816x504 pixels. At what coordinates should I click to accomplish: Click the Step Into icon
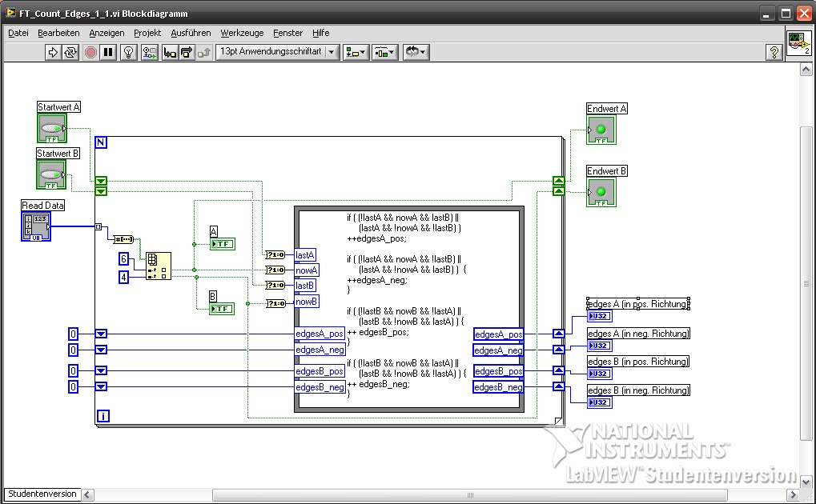point(170,52)
